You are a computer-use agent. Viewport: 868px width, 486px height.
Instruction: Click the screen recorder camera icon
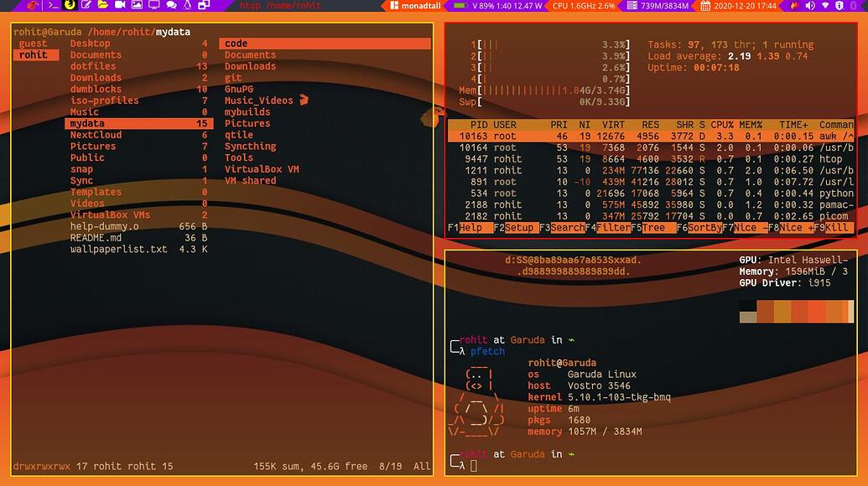[120, 6]
